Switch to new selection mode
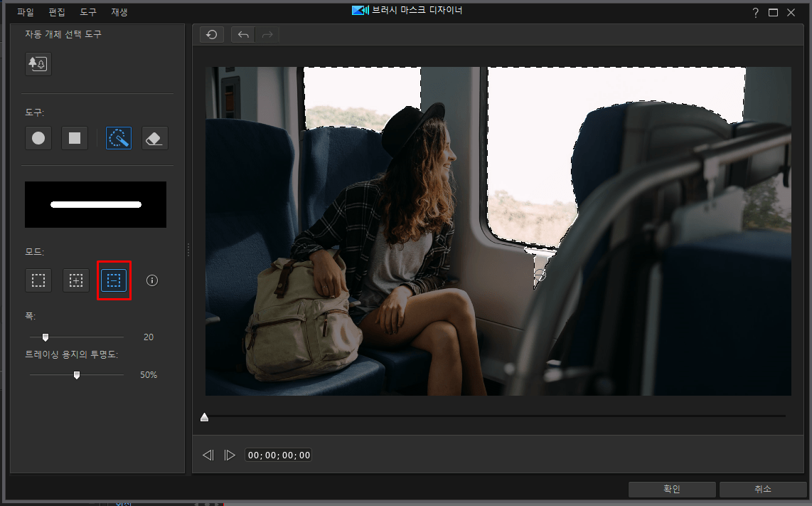Viewport: 812px width, 506px height. click(x=38, y=280)
